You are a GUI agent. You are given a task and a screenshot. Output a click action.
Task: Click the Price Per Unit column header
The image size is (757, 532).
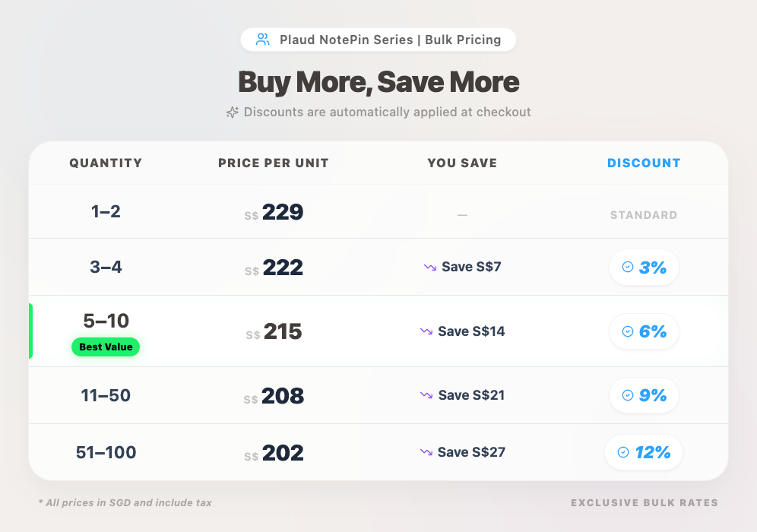tap(274, 163)
